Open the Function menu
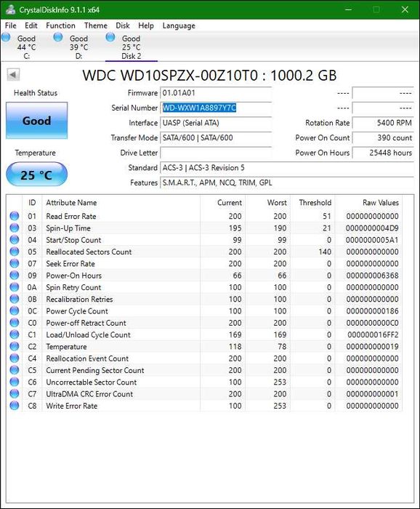This screenshot has height=509, width=420. 60,25
